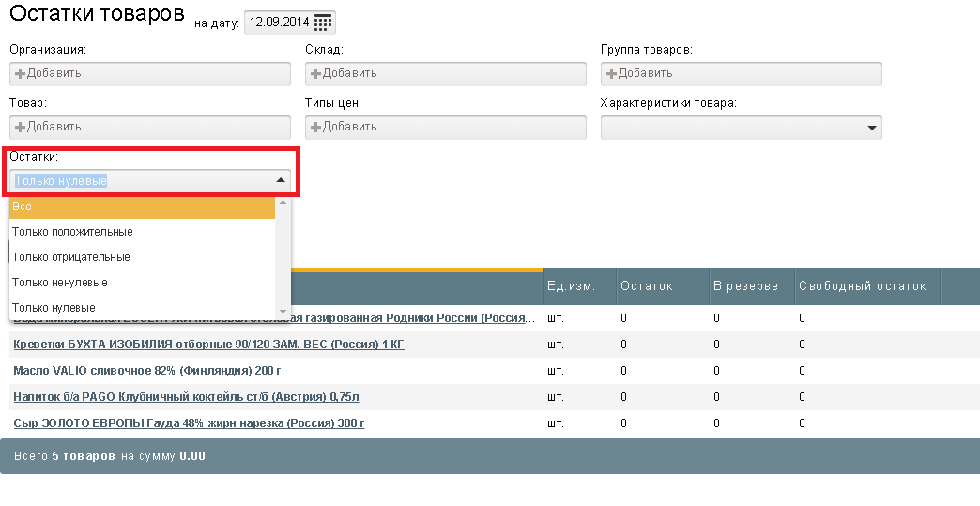
Task: Click 'шт.' unit cell in Креветки row
Action: [x=556, y=345]
